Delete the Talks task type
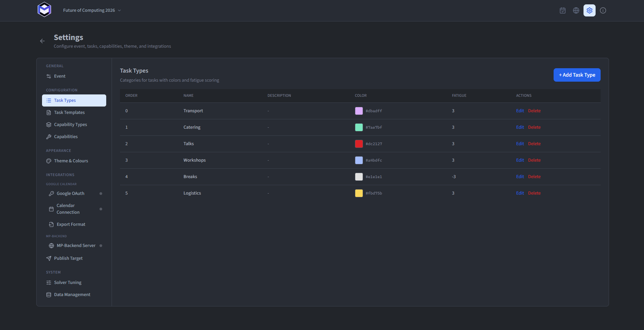The height and width of the screenshot is (330, 644). tap(534, 144)
